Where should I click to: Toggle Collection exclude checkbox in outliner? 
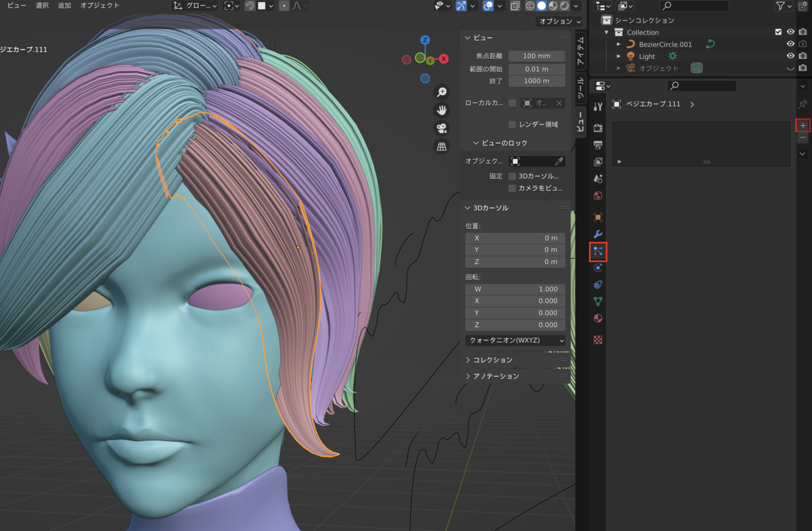coord(778,32)
